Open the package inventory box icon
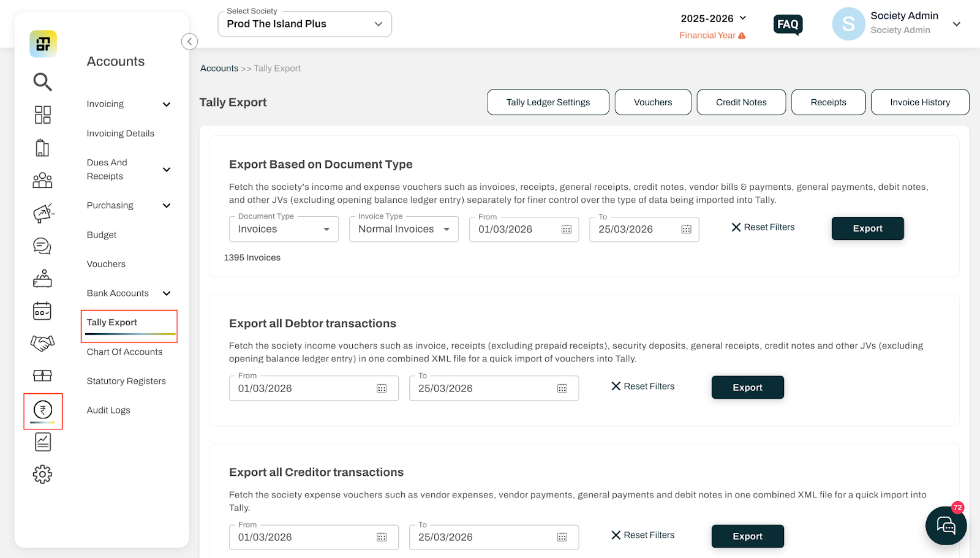The width and height of the screenshot is (980, 558). [x=42, y=375]
